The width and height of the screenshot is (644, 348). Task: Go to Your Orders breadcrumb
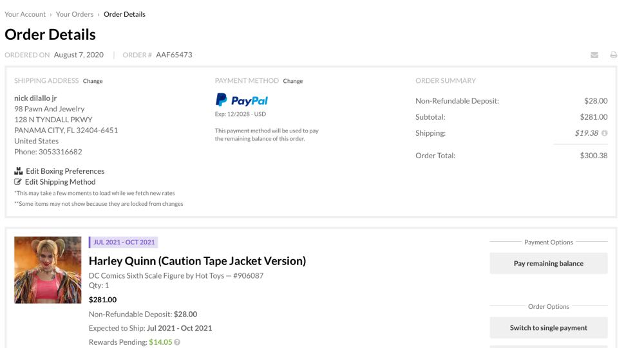(74, 14)
